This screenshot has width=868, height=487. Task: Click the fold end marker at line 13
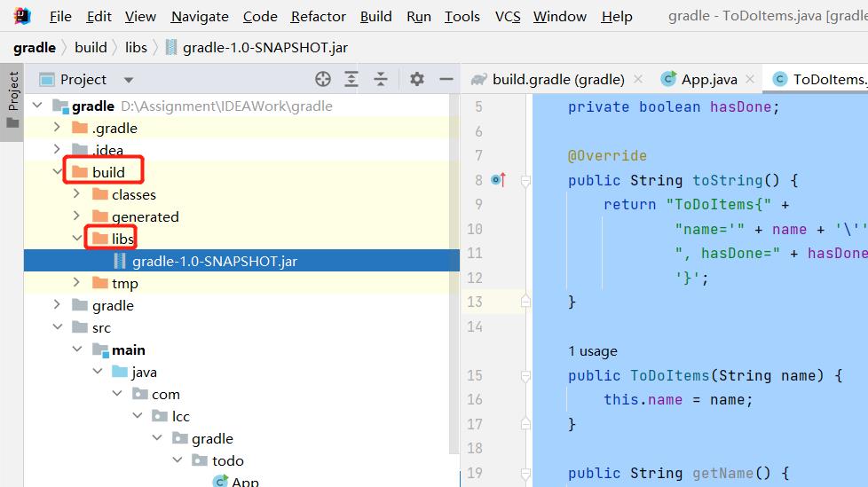click(x=525, y=302)
